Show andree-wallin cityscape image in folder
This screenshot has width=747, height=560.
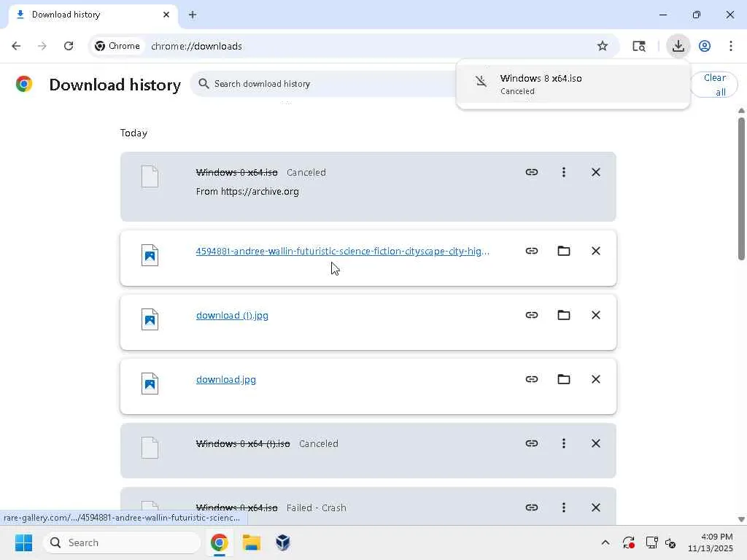(564, 251)
